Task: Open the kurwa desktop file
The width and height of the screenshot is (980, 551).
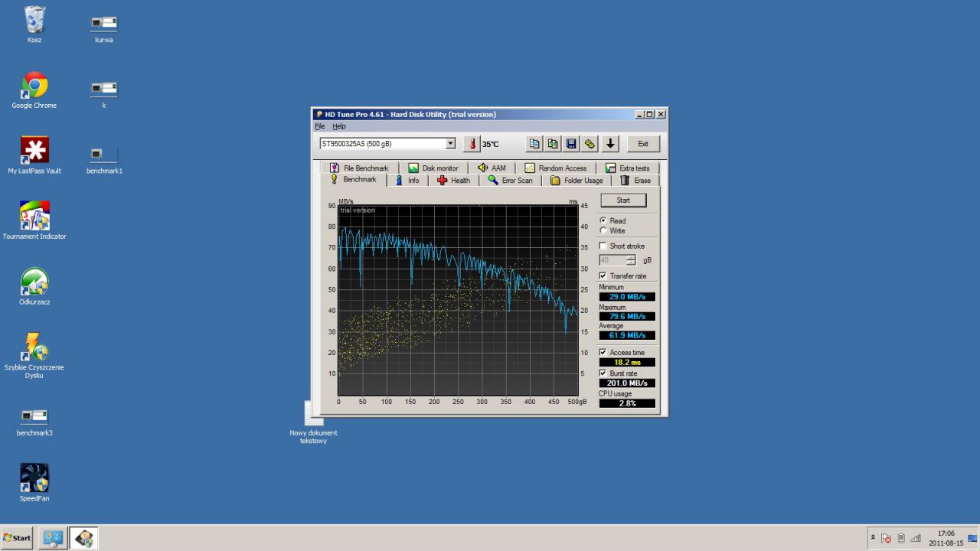Action: [x=104, y=28]
